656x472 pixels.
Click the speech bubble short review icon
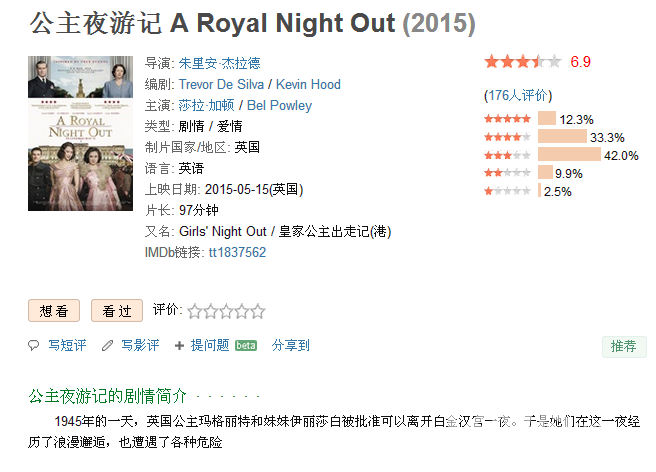33,346
